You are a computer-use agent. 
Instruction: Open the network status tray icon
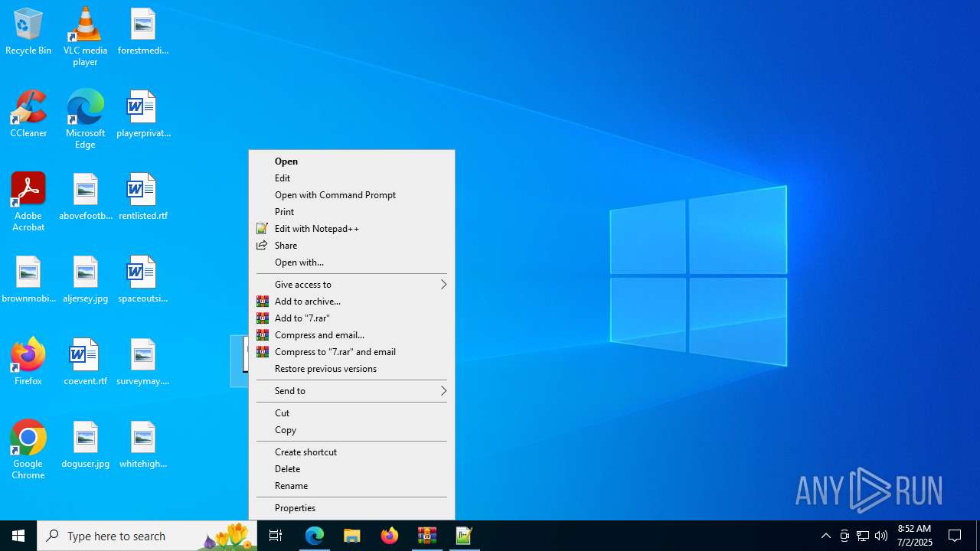point(863,536)
